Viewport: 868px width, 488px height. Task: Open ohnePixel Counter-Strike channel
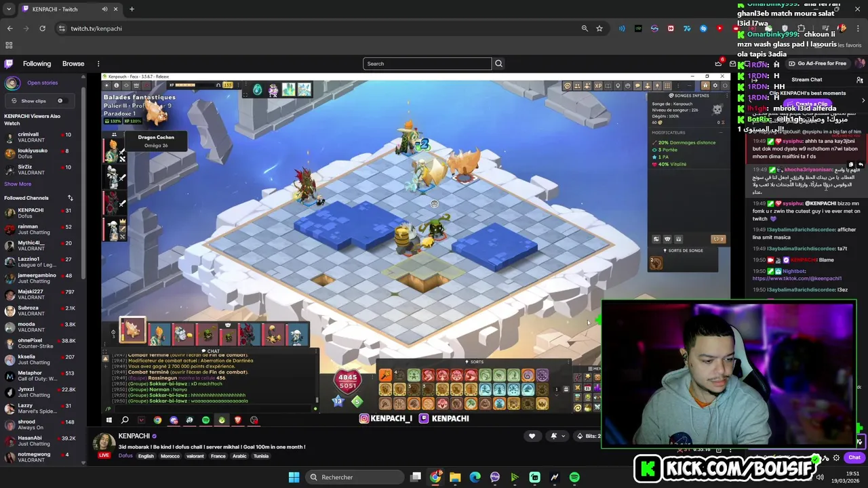pyautogui.click(x=41, y=343)
